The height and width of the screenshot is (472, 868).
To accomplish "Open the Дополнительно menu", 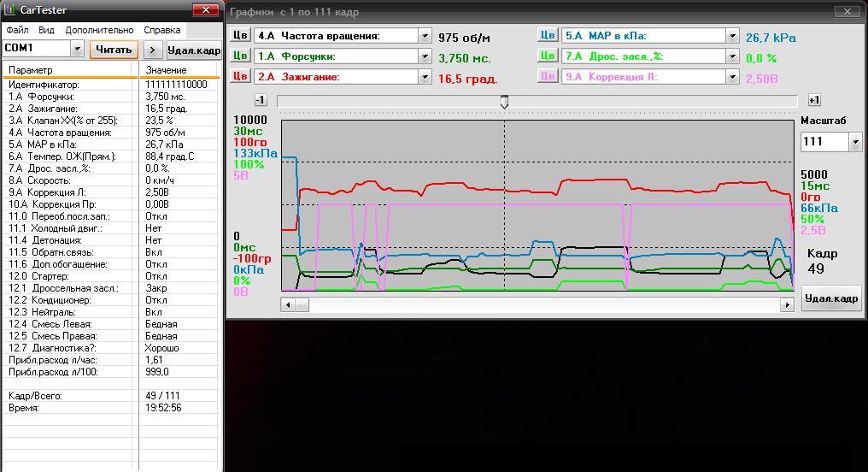I will [x=99, y=30].
